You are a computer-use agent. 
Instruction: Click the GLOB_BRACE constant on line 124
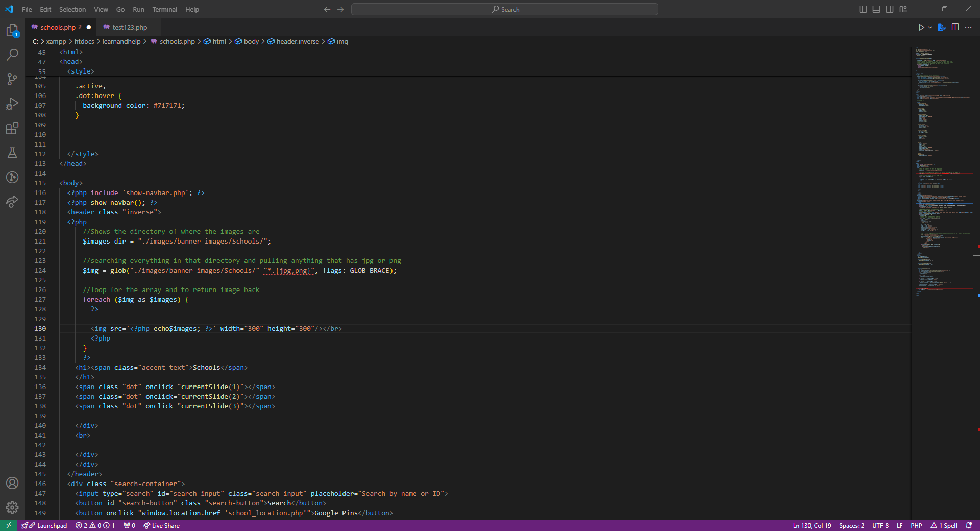click(x=369, y=271)
